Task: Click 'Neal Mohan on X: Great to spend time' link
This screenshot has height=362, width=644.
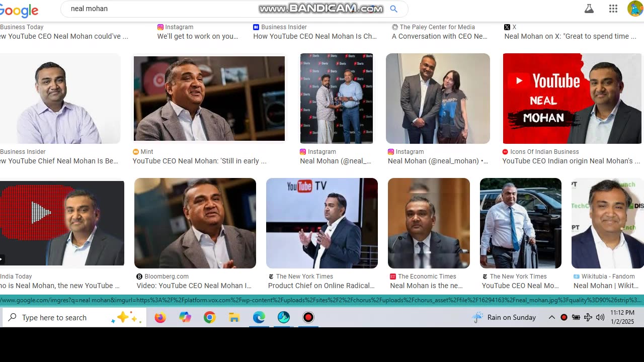Action: point(571,36)
